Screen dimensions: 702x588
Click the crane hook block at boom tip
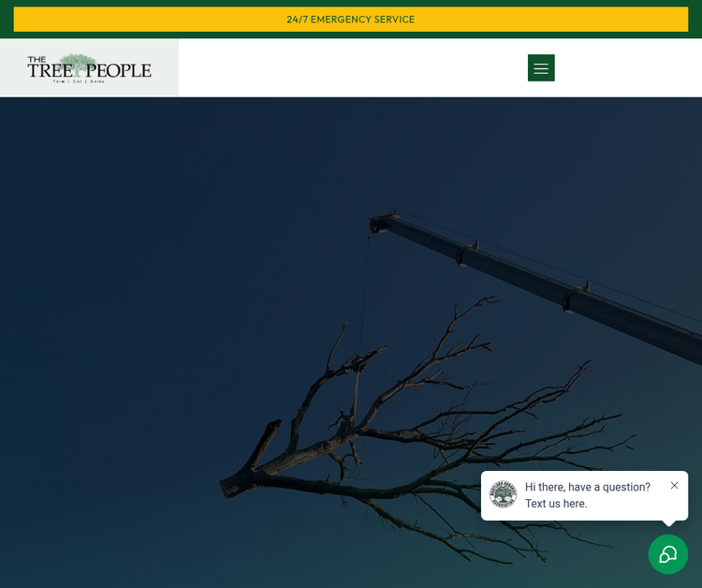point(377,225)
